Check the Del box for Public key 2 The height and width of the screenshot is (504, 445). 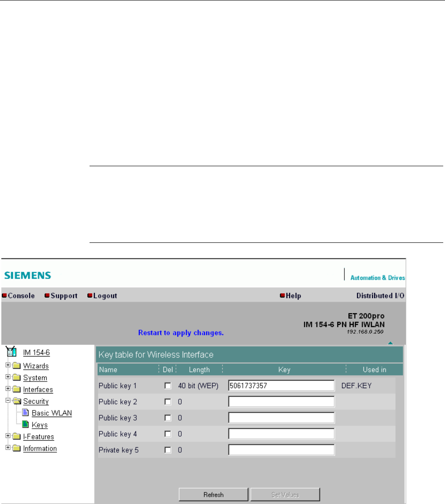(x=168, y=402)
